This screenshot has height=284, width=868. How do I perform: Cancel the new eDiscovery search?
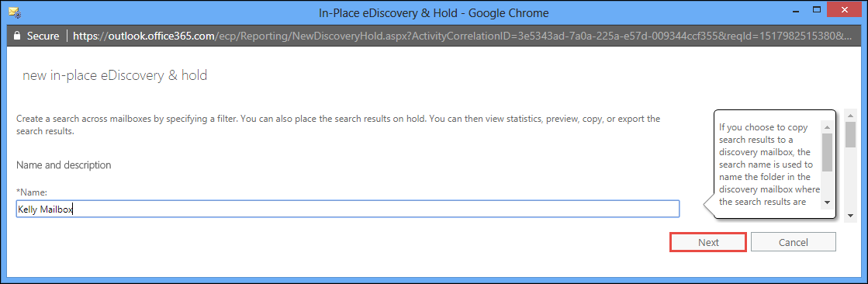pos(793,242)
